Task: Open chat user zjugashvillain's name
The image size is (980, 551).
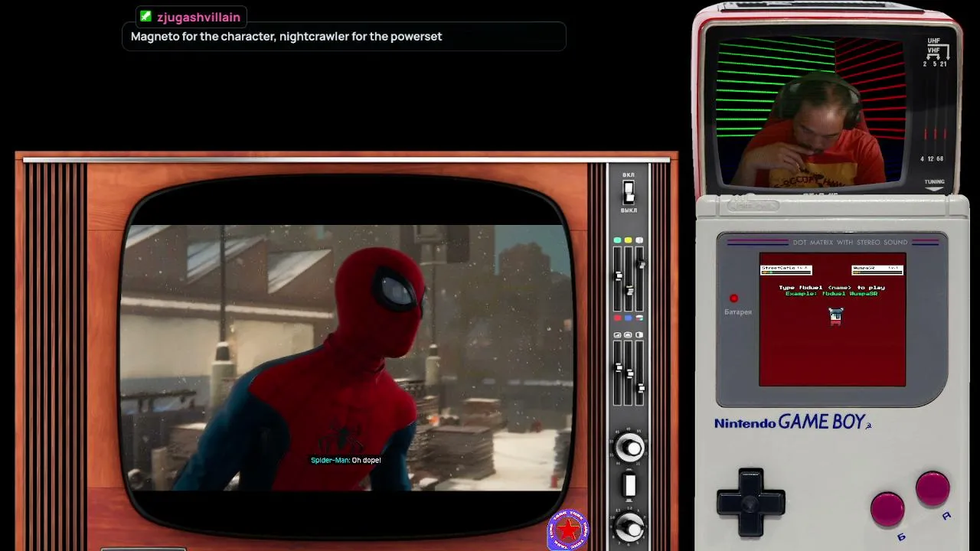Action: click(x=198, y=17)
